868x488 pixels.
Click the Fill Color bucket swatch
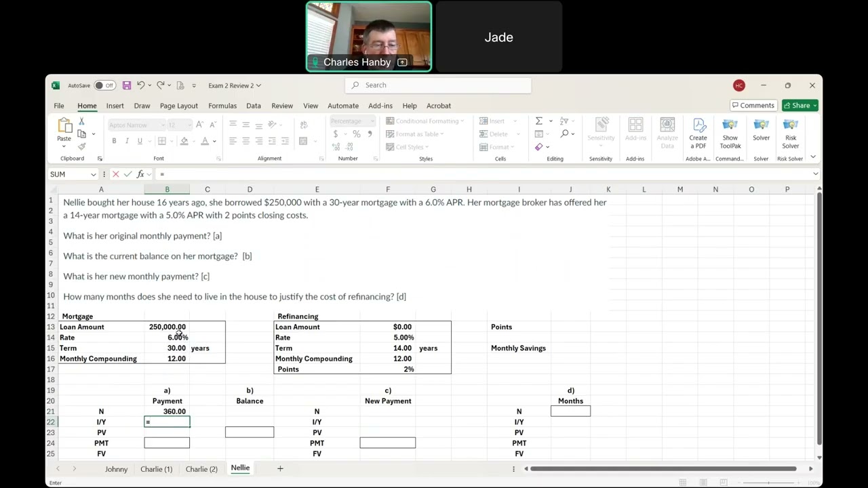(x=184, y=141)
